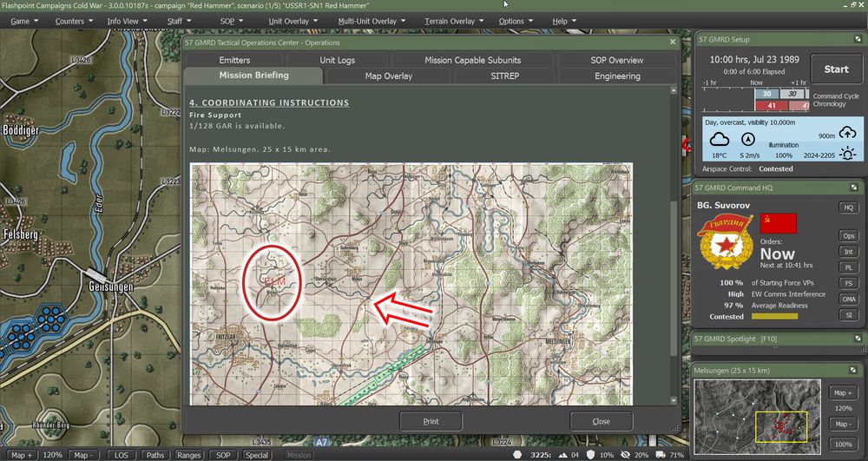Open the SOP dropdown menu
Viewport: 868px width, 461px height.
(232, 21)
